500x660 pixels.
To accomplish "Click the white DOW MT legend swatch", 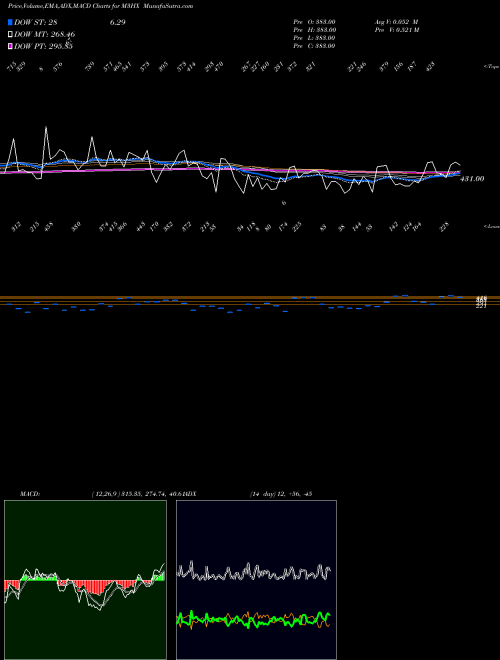I will [10, 35].
